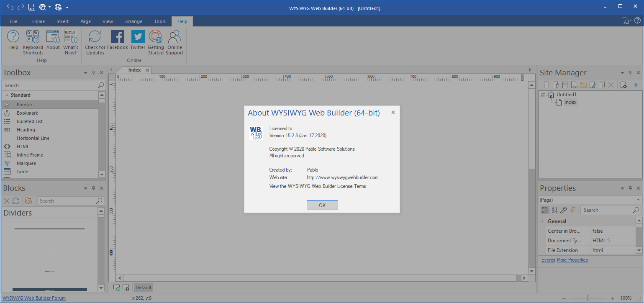Close the About dialog with the X
This screenshot has height=303, width=644.
tap(393, 112)
